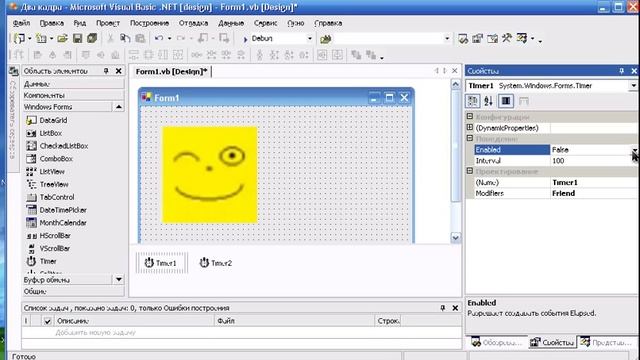Open the Debug (Отладка) menu
Viewport: 640px width, 360px height.
tap(193, 23)
